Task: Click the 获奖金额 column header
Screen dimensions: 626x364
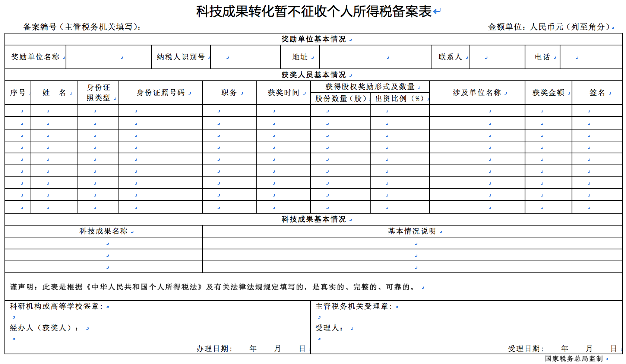Action: (548, 93)
